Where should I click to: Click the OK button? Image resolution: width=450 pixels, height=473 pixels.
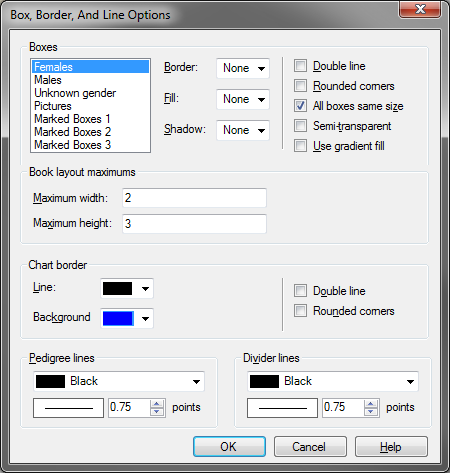(229, 447)
